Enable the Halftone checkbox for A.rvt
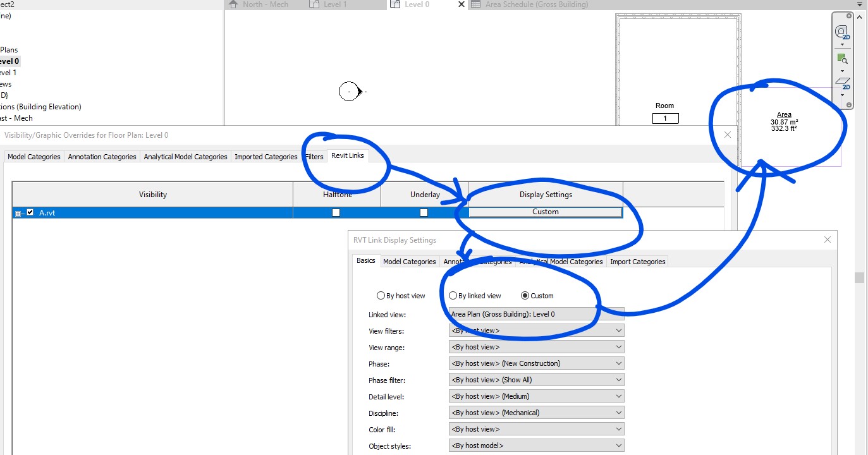868x455 pixels. pyautogui.click(x=336, y=212)
